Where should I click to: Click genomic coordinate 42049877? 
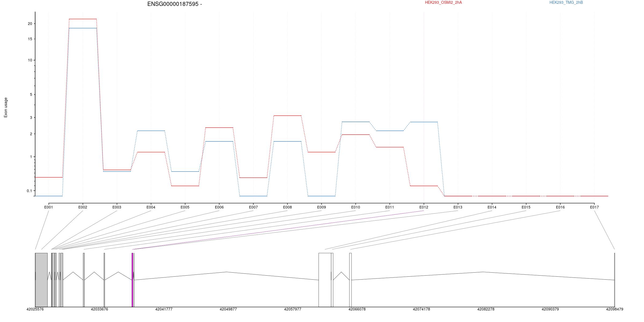coord(228,309)
